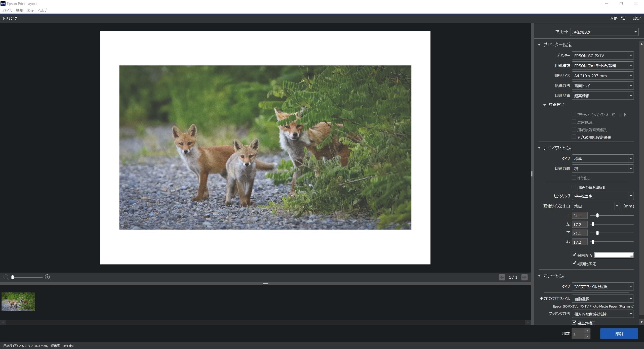Toggle はみ出し checkbox
Viewport: 644px width, 349px height.
click(574, 178)
